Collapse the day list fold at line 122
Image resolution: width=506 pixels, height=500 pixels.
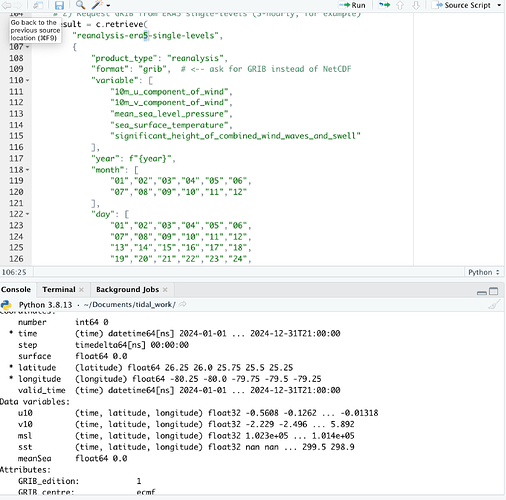tap(28, 214)
